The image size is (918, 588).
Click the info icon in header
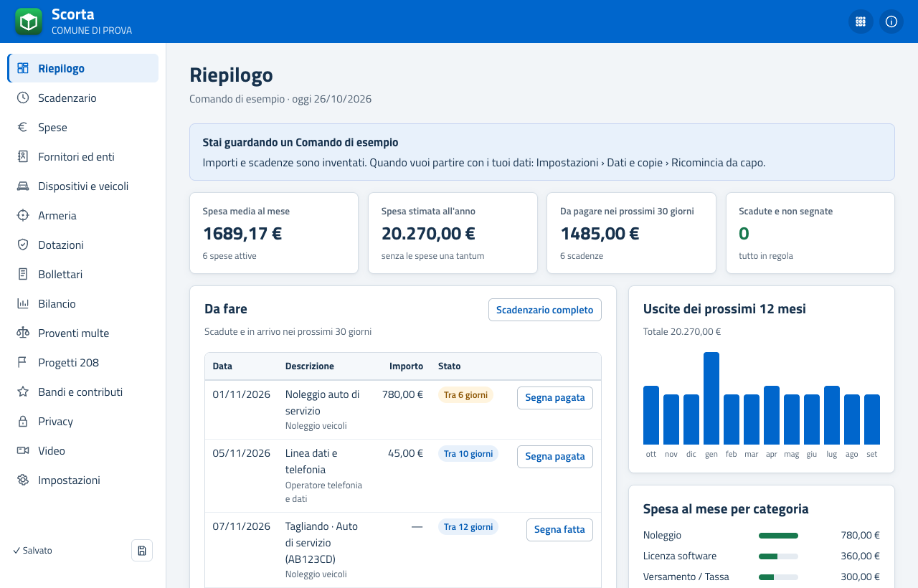891,22
